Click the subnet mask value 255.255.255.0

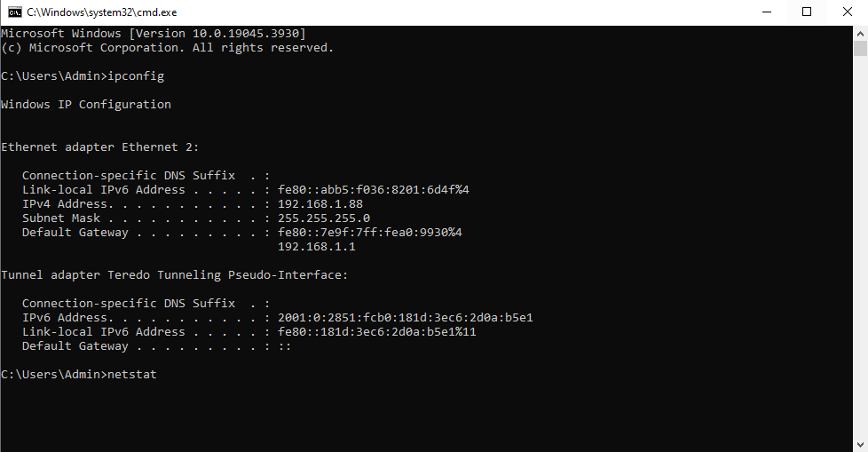click(x=324, y=218)
